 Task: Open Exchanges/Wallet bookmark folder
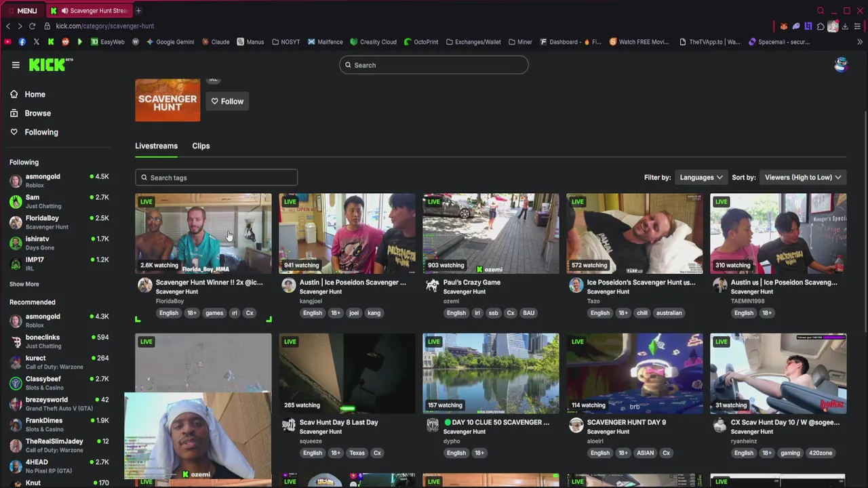point(473,42)
